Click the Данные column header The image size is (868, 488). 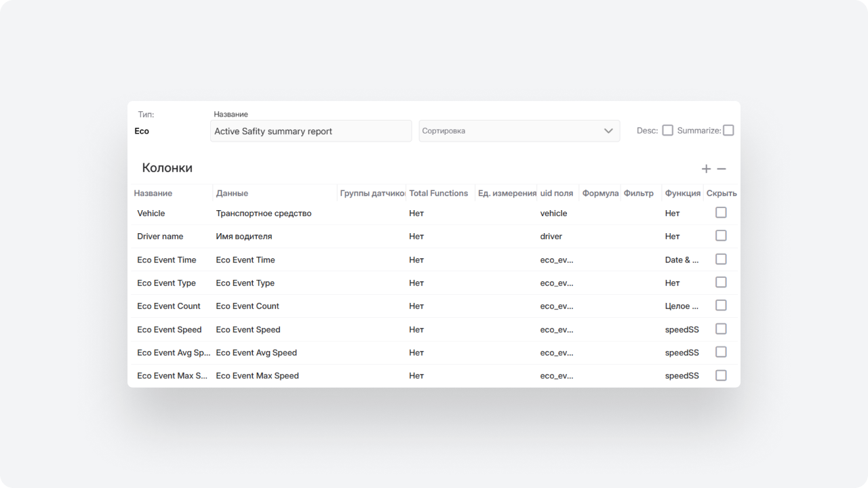232,193
